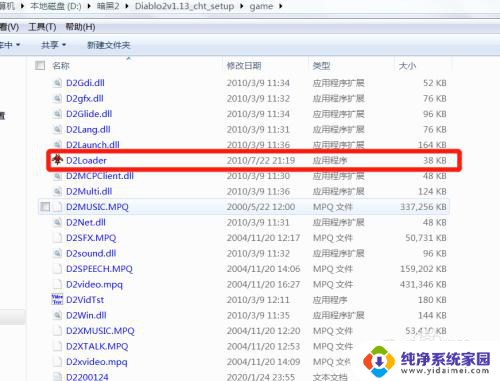Viewport: 500px width, 381px height.
Task: Select the D2xvideo.mpq file name
Action: click(97, 362)
